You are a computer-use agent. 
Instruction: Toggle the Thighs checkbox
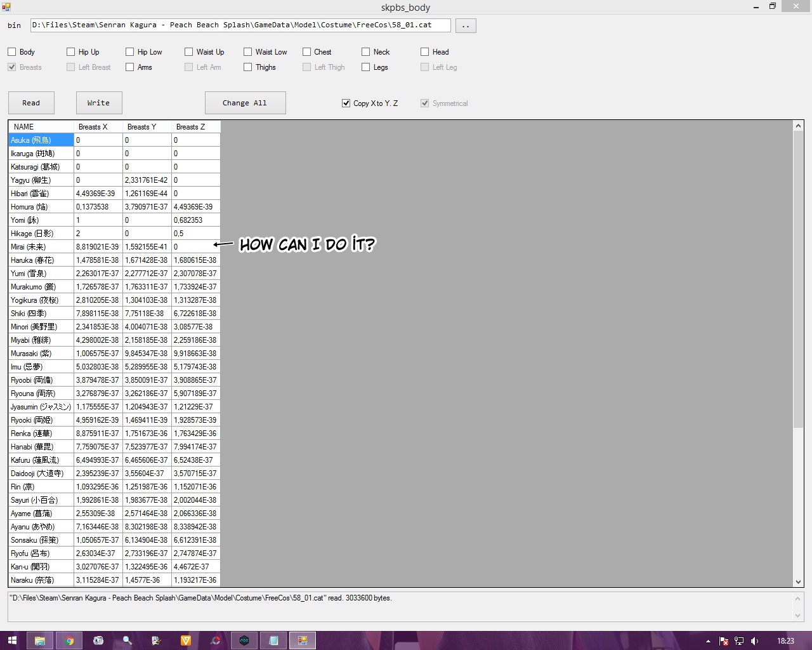(x=248, y=67)
